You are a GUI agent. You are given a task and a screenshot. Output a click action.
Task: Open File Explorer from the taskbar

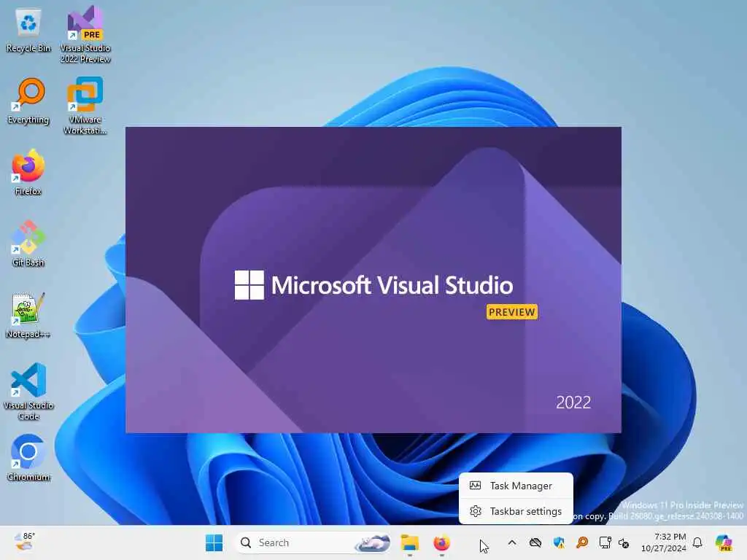coord(410,542)
